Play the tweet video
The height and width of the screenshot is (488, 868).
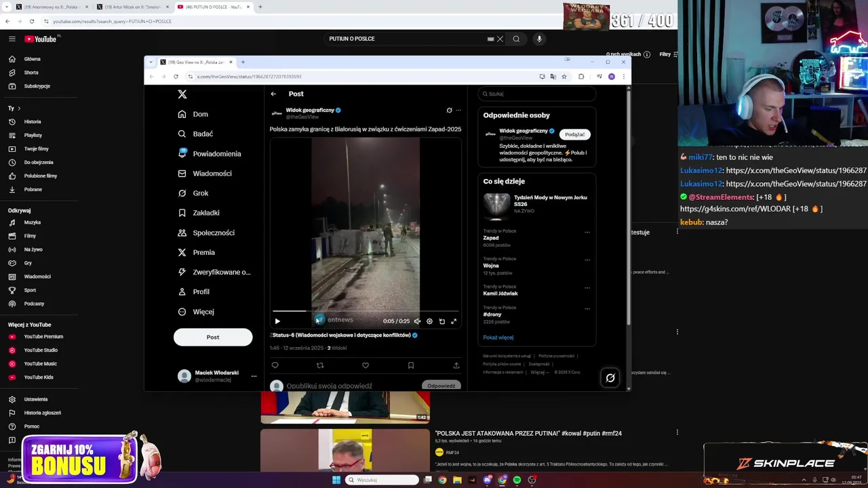[277, 321]
